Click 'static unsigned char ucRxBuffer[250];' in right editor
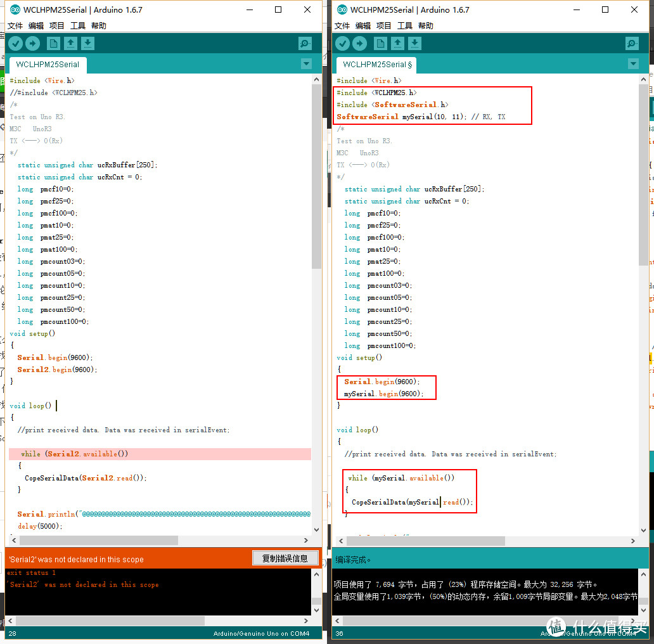Screen dimensions: 654x644 pos(414,189)
